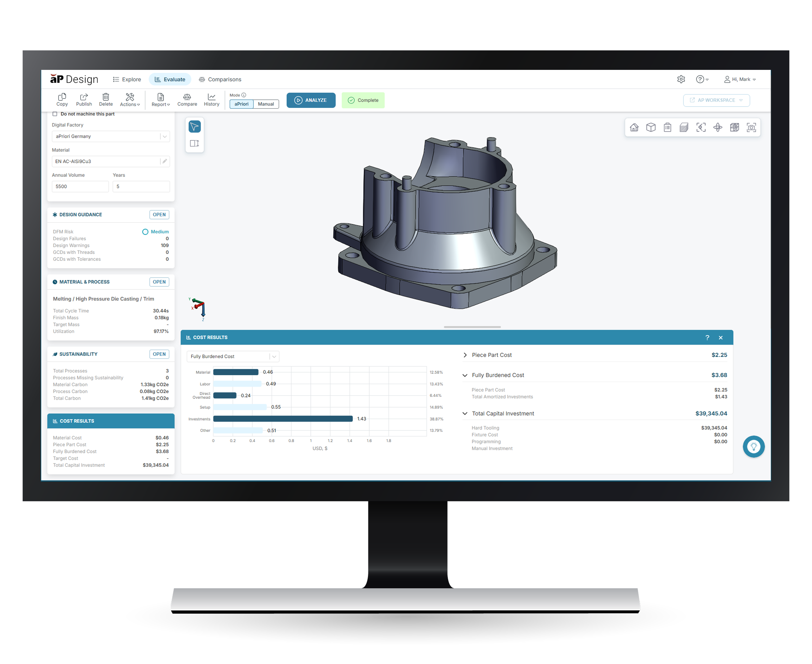Open the section hatch display icon
The width and height of the screenshot is (812, 664).
pos(684,127)
